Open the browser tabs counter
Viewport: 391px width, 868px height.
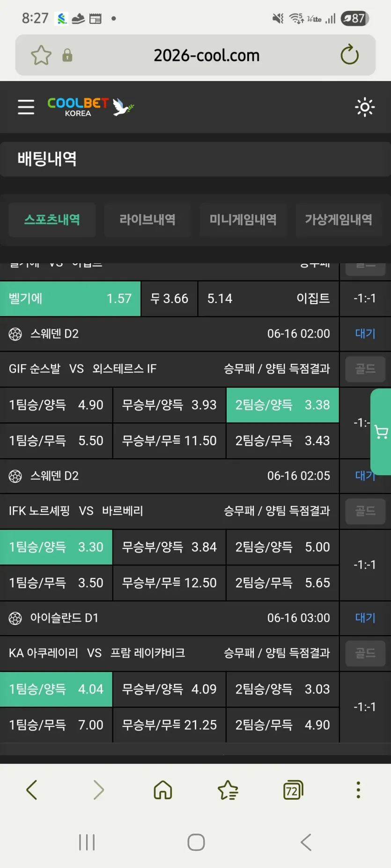(x=293, y=790)
